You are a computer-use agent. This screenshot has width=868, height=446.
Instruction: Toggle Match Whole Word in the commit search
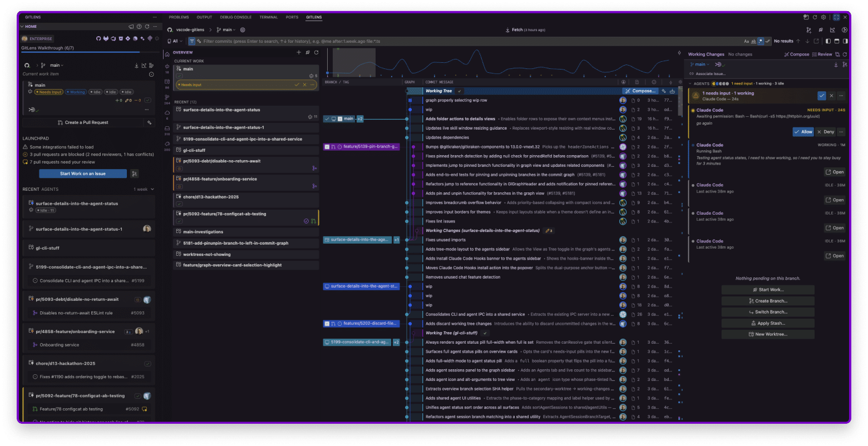(753, 41)
